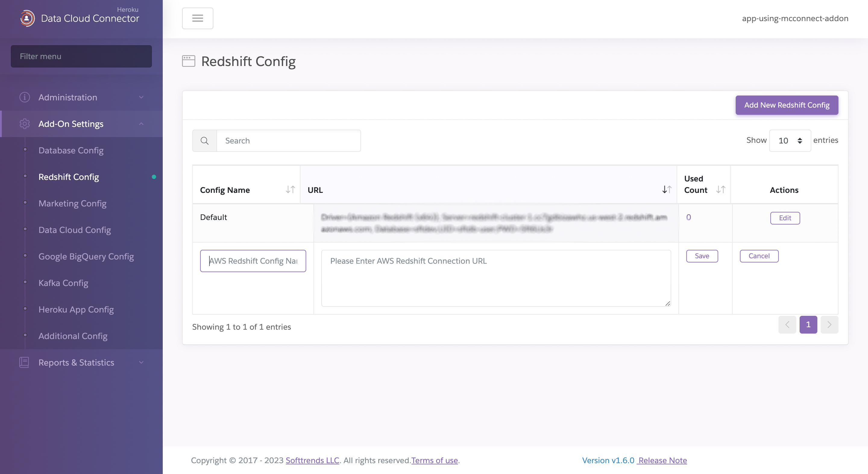Screen dimensions: 868x474
Task: Toggle sort order on Config Name column
Action: tap(290, 189)
